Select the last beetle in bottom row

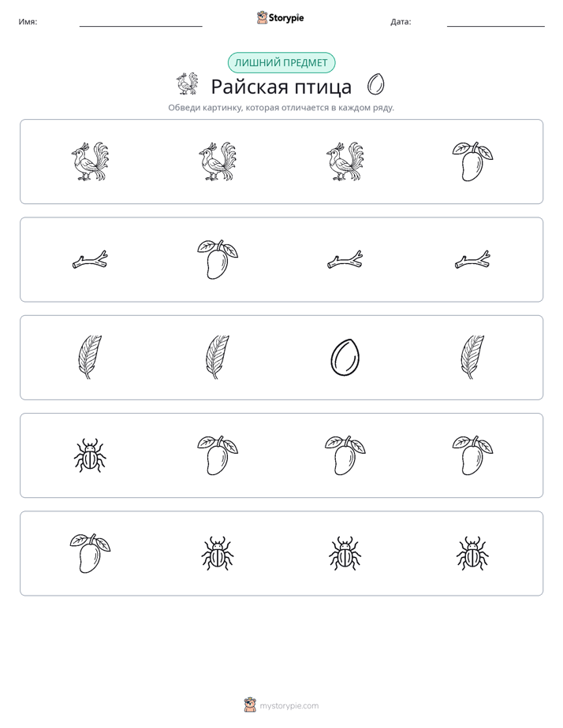click(x=472, y=553)
